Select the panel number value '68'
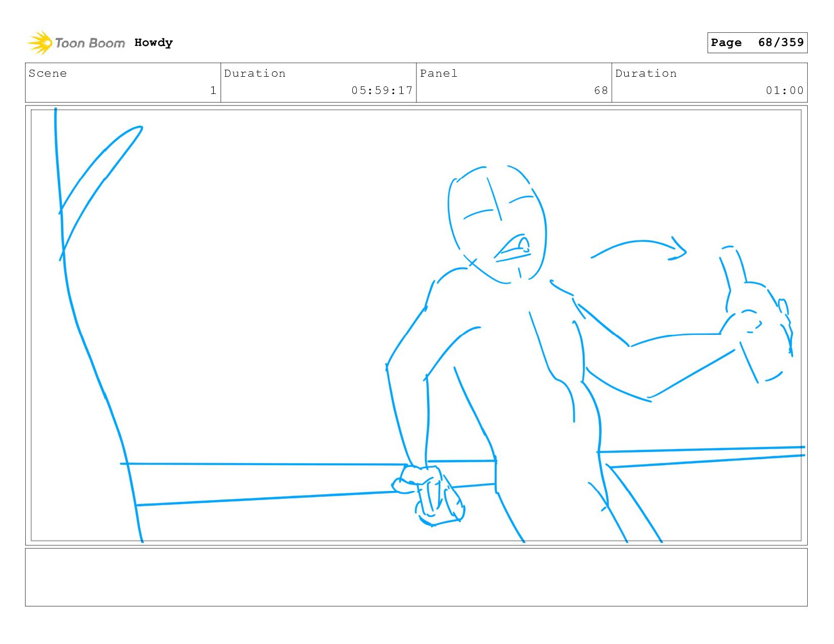The width and height of the screenshot is (834, 644). coord(601,90)
